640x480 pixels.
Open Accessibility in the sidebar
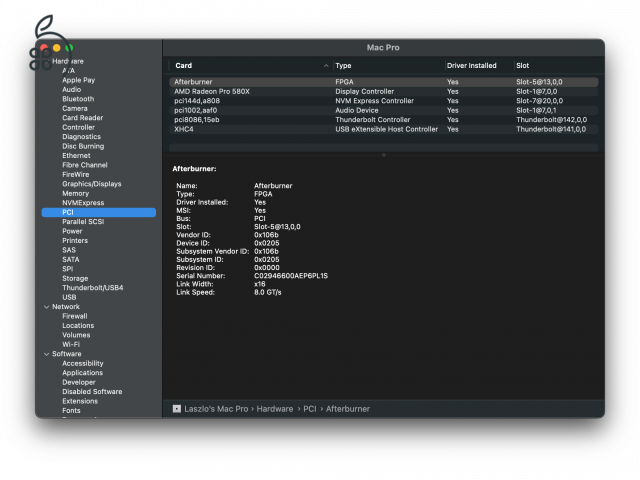82,363
